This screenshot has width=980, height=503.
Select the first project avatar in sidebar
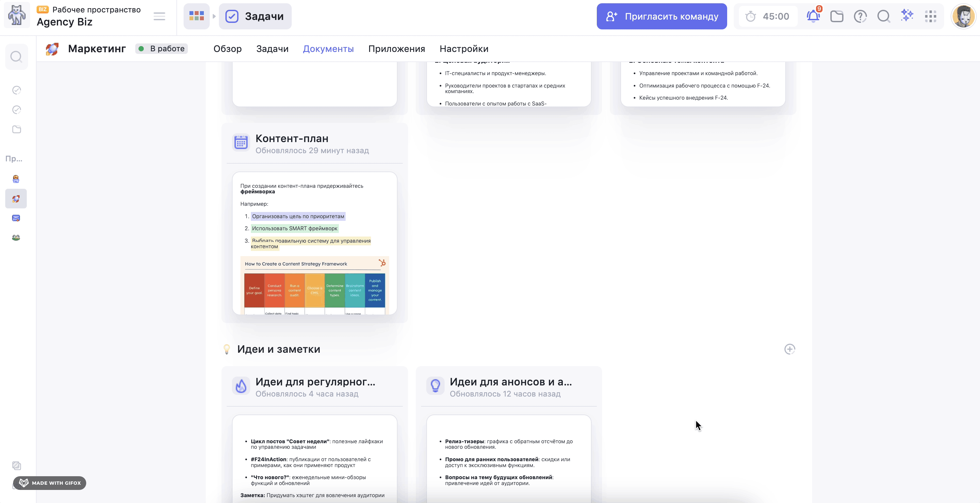pos(16,179)
